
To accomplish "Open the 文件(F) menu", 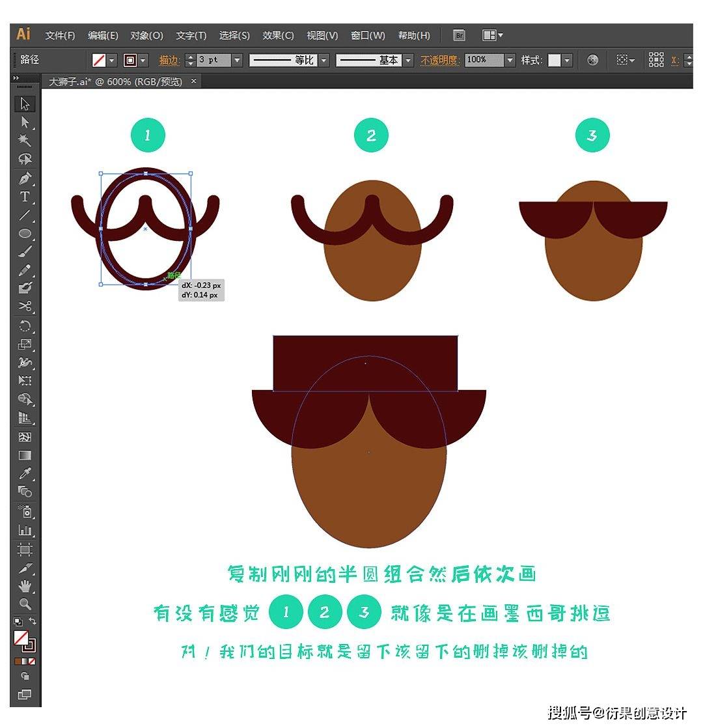I will pos(59,35).
